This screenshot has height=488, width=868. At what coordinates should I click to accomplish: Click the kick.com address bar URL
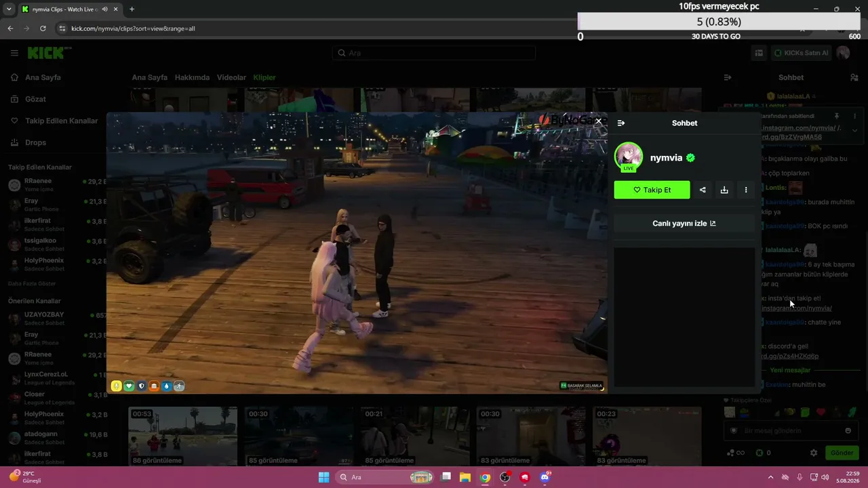(133, 28)
